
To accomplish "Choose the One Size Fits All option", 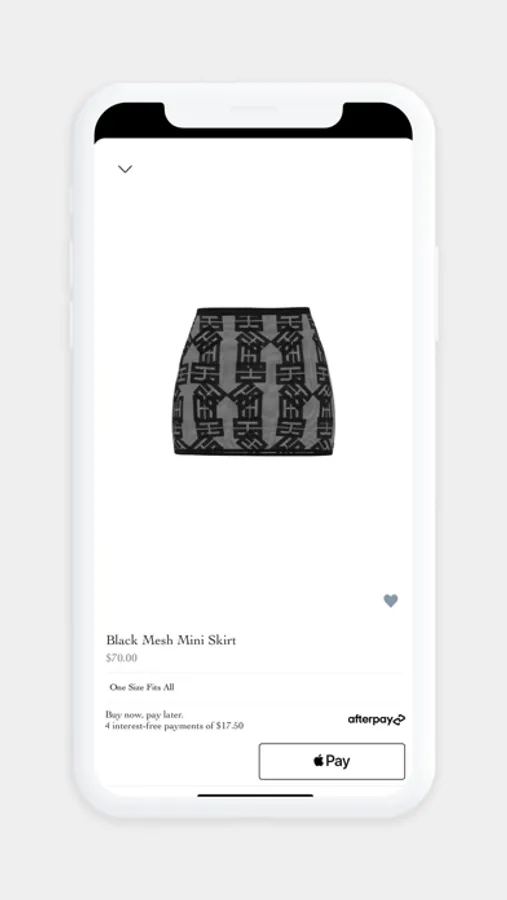I will click(142, 687).
